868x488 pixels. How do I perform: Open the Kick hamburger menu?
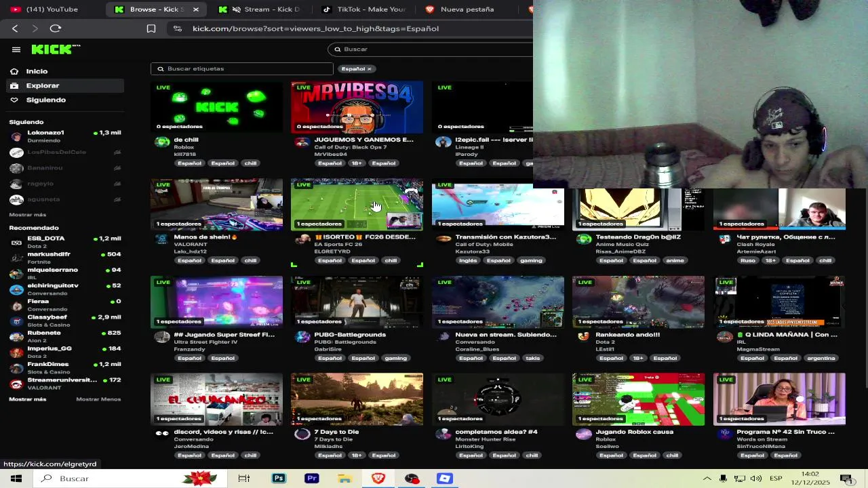pyautogui.click(x=16, y=49)
